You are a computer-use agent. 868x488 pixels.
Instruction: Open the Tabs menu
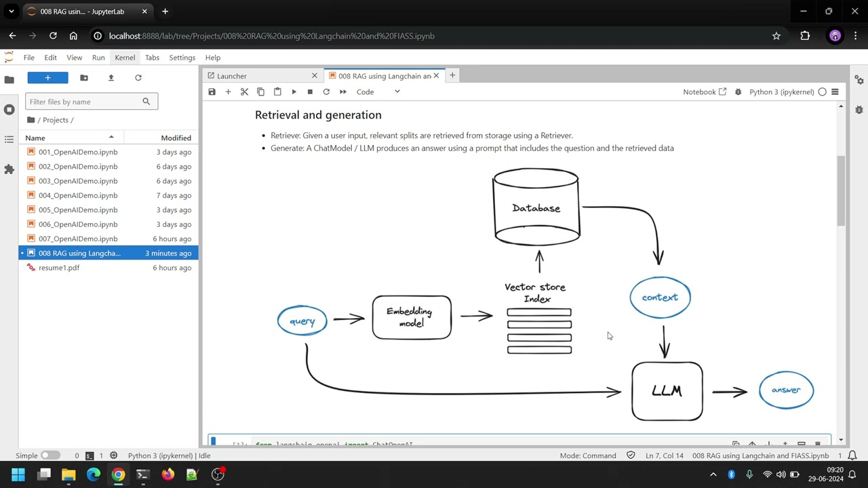pyautogui.click(x=152, y=58)
